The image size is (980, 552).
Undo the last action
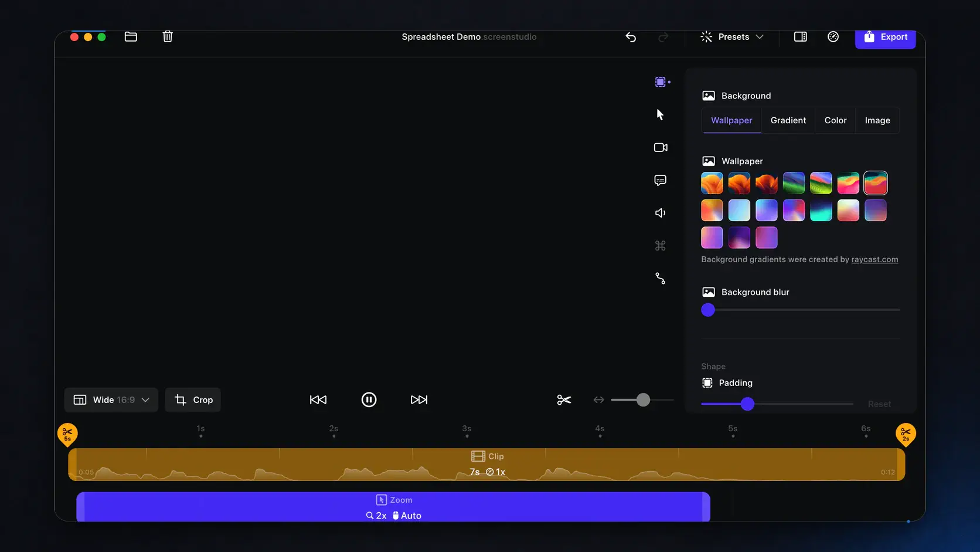point(631,37)
